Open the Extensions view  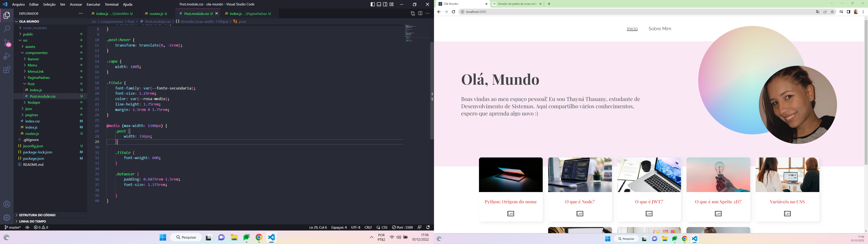[x=7, y=70]
